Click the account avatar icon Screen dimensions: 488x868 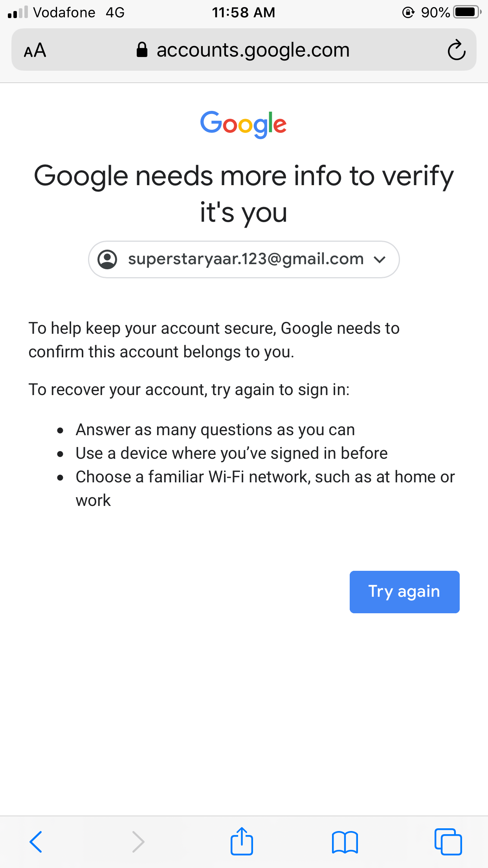[107, 259]
